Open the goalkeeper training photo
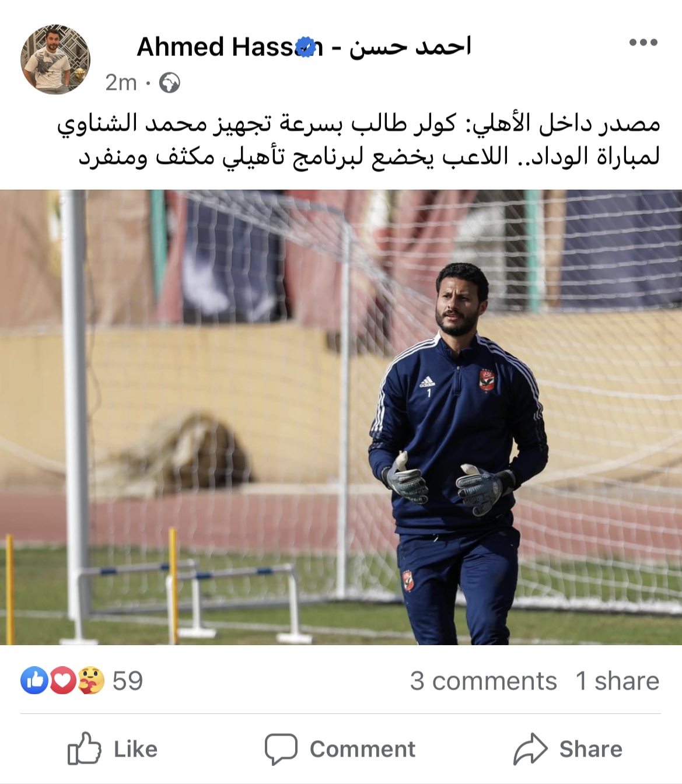The height and width of the screenshot is (784, 682). click(x=341, y=417)
